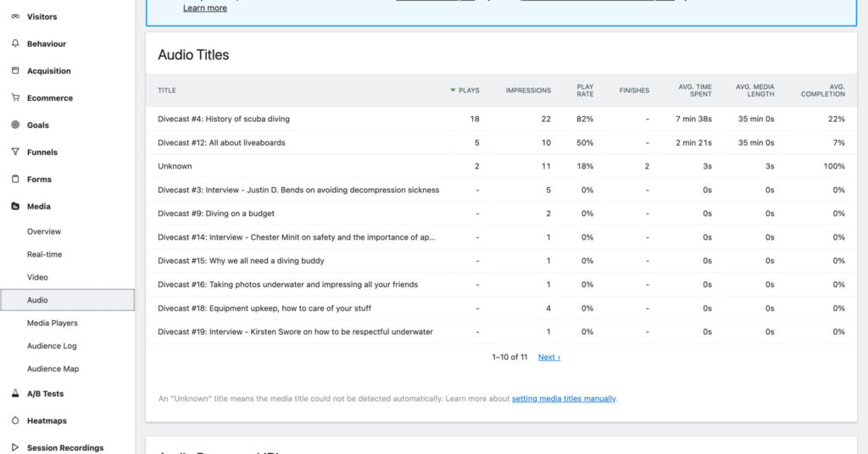Collapse the Media section in sidebar
The image size is (868, 454).
(38, 207)
